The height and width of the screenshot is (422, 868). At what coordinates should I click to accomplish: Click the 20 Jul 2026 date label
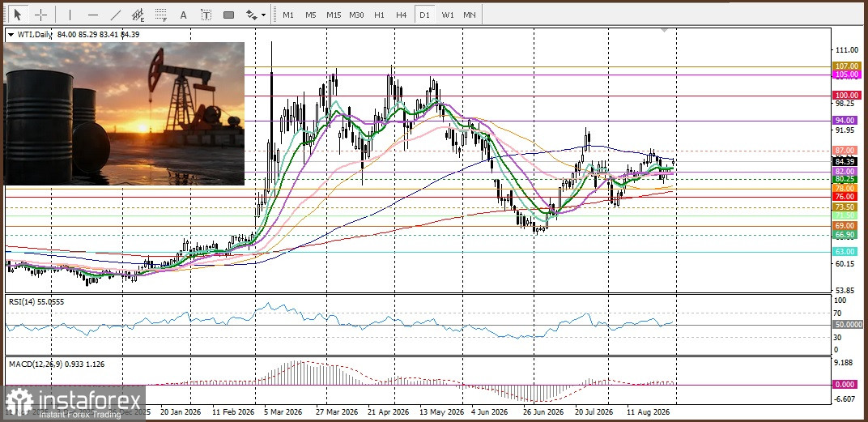pos(594,412)
